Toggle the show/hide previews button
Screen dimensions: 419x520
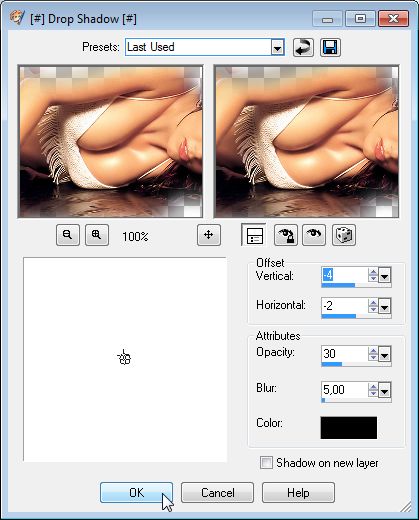click(x=254, y=235)
